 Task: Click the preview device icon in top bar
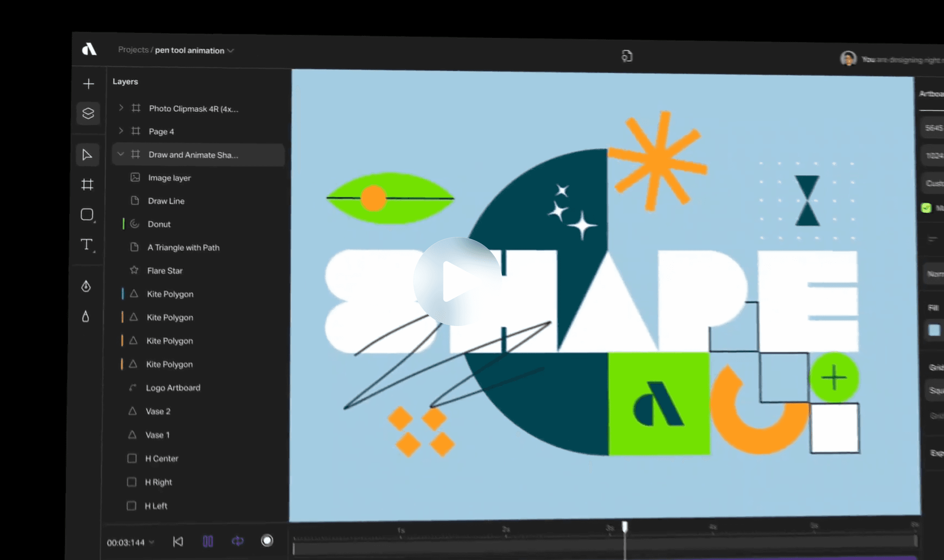627,56
